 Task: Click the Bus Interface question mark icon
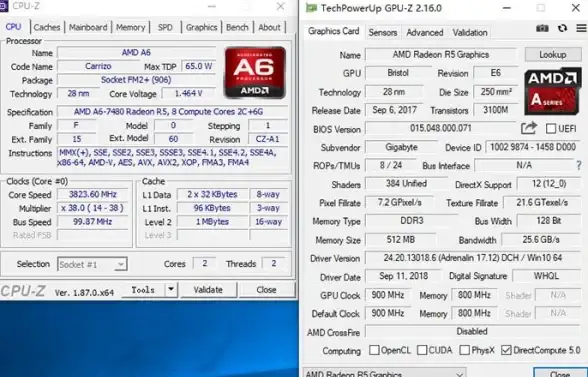pos(579,165)
